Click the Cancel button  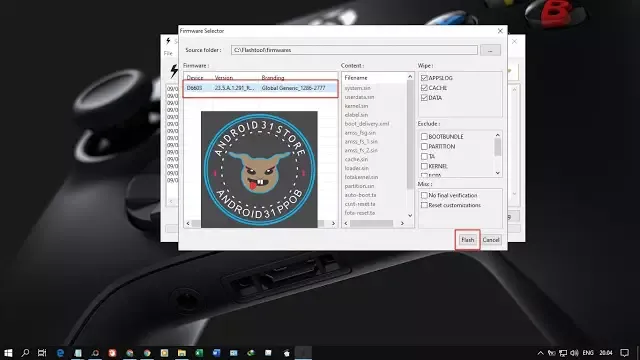(491, 240)
